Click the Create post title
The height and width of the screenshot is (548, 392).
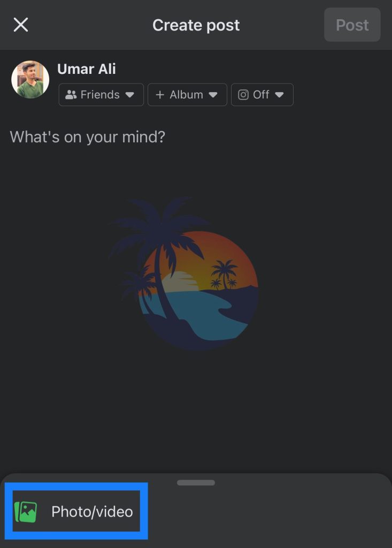click(x=196, y=25)
